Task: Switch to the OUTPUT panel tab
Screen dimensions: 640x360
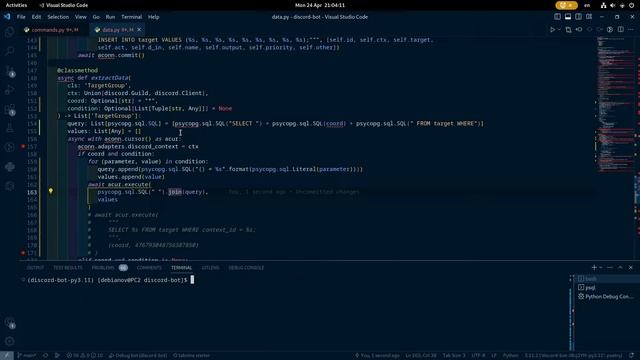Action: click(x=35, y=268)
